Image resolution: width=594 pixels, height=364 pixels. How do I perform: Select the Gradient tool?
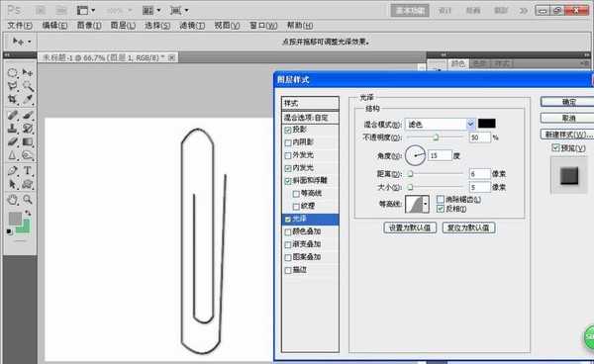[x=28, y=141]
